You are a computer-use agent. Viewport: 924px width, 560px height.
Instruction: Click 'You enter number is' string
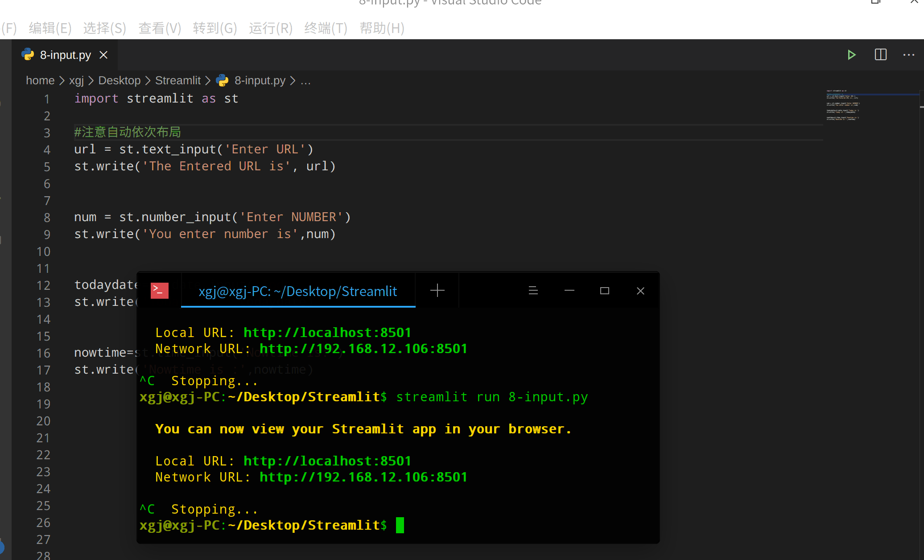coord(220,234)
